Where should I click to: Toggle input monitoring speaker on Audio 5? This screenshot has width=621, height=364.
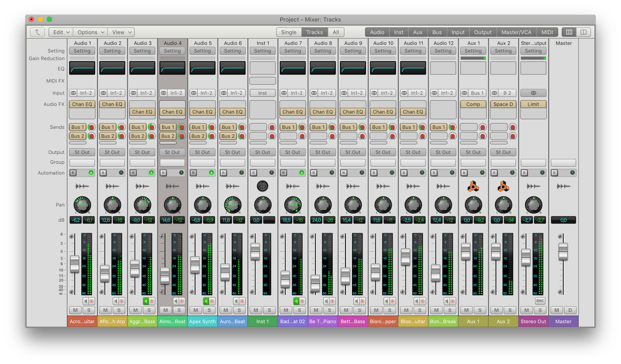[x=206, y=301]
